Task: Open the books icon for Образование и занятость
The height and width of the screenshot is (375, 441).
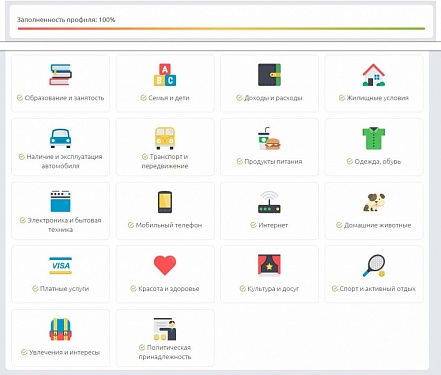Action: (x=60, y=75)
